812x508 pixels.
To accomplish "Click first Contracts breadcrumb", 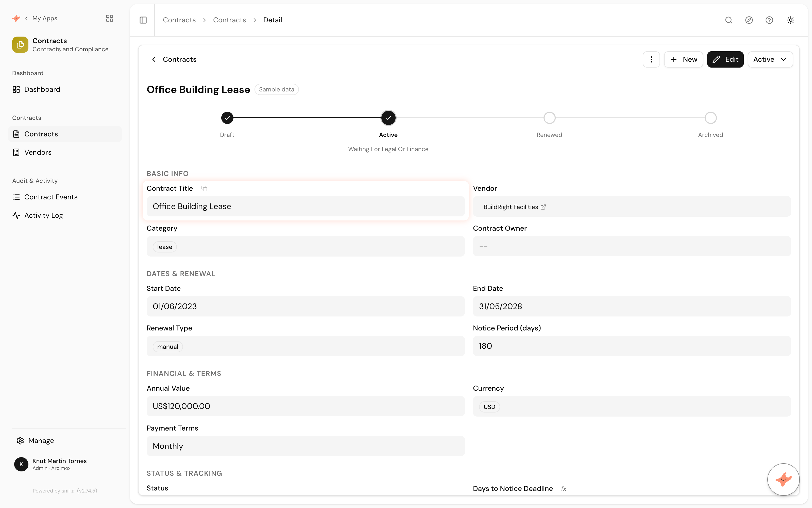I will (179, 20).
